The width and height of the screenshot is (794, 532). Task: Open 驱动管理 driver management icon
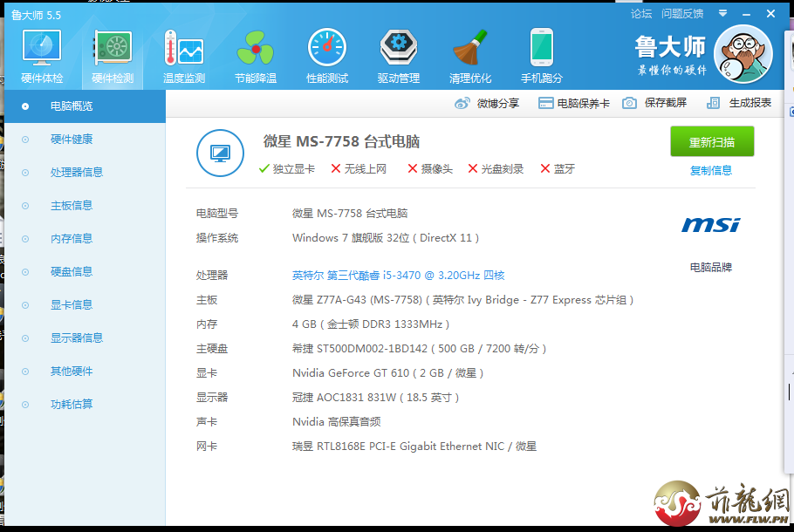pyautogui.click(x=399, y=48)
